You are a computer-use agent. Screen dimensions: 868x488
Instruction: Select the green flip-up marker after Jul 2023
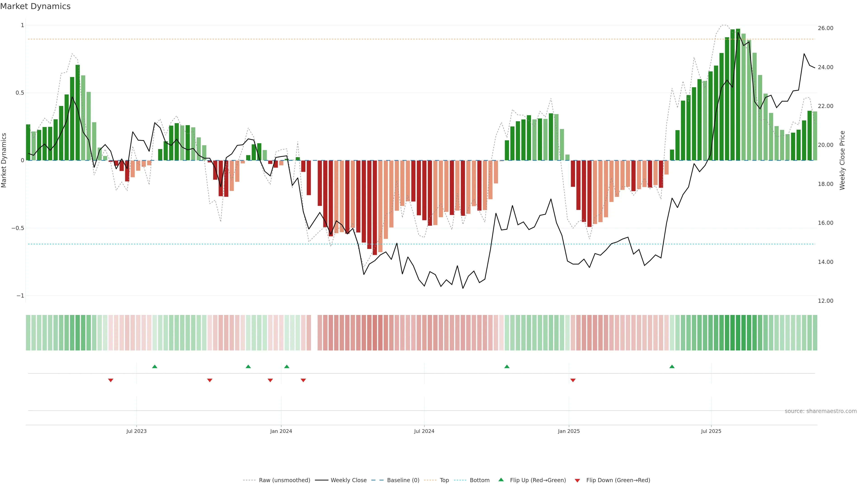click(155, 366)
